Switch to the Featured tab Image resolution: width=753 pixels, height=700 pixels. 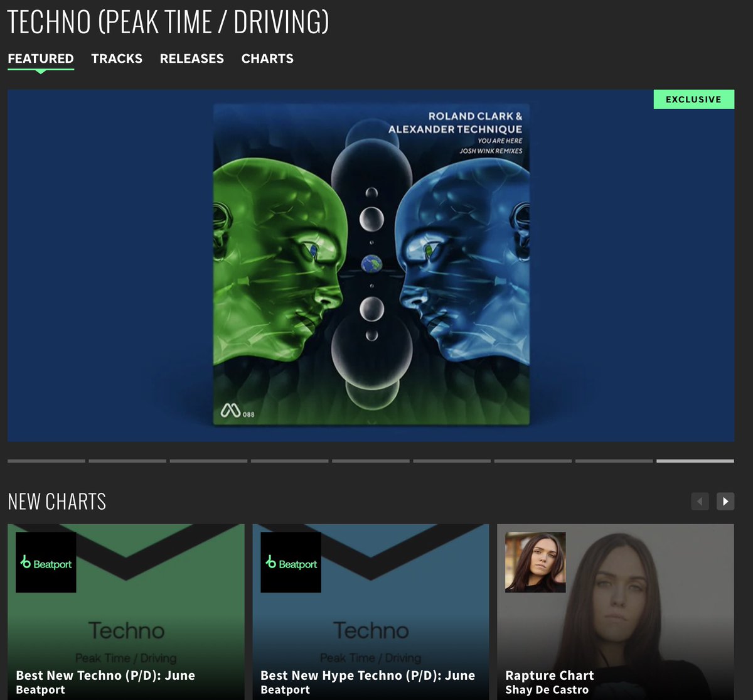(x=41, y=58)
